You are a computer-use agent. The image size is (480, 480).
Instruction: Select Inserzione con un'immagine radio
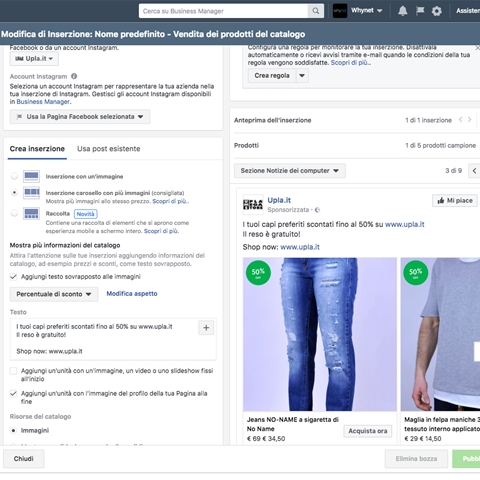14,176
